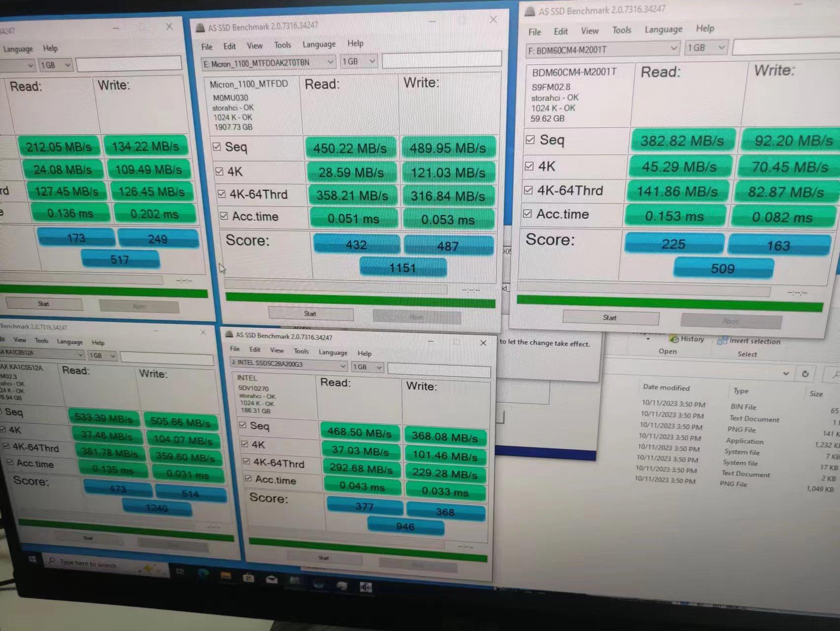Toggle Acc.time checkbox in BDM60CM4 window
840x631 pixels.
point(527,213)
